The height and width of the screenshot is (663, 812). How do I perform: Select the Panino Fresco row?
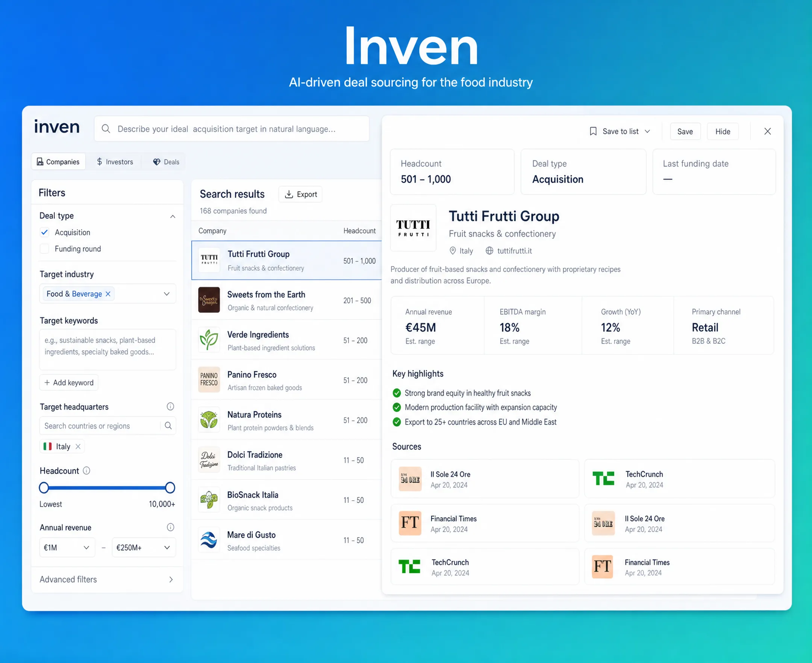(x=286, y=380)
